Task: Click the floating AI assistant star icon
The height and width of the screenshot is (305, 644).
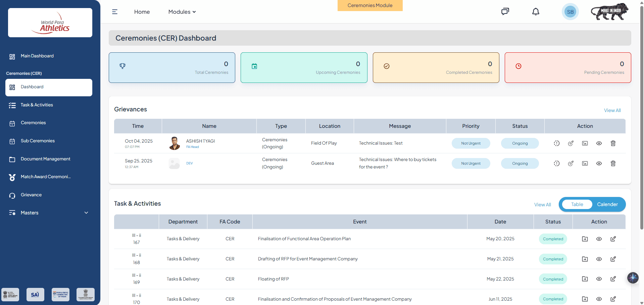Action: (x=633, y=277)
